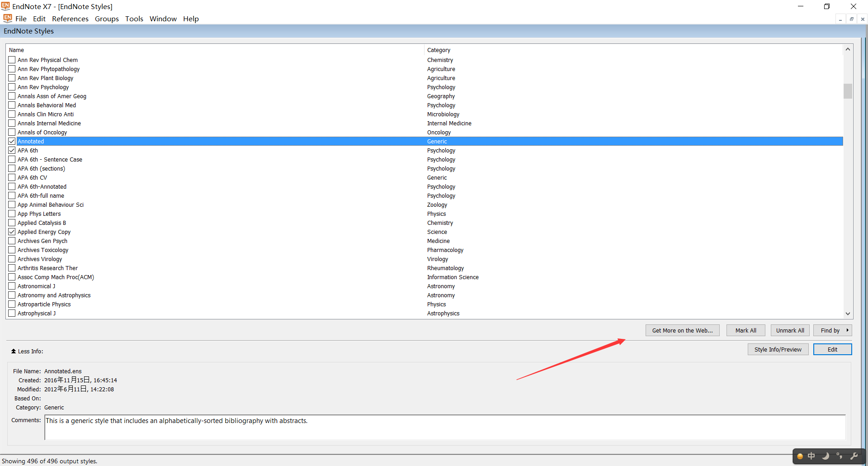Click the EndNote document icon beside File menu
868x466 pixels.
point(8,19)
